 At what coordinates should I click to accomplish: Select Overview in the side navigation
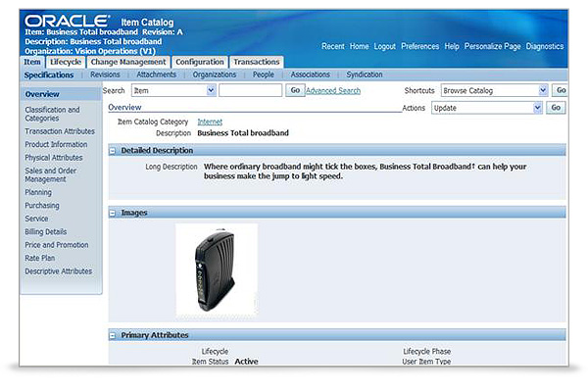click(42, 94)
